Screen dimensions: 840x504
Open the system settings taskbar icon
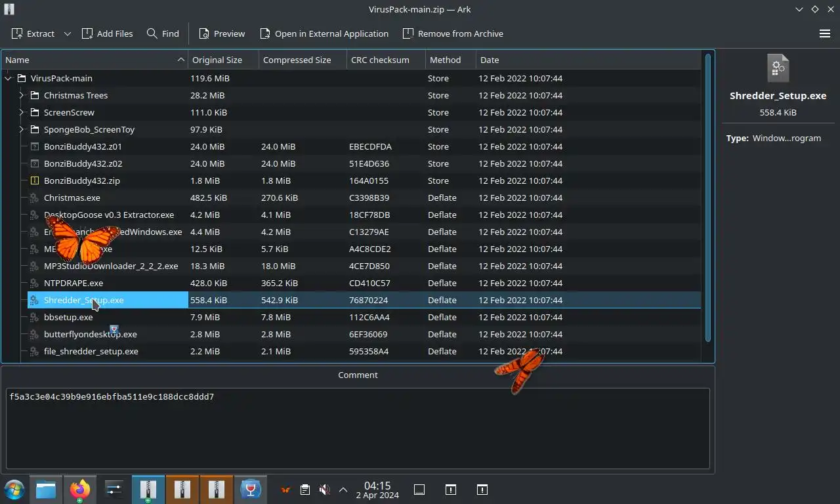(114, 490)
